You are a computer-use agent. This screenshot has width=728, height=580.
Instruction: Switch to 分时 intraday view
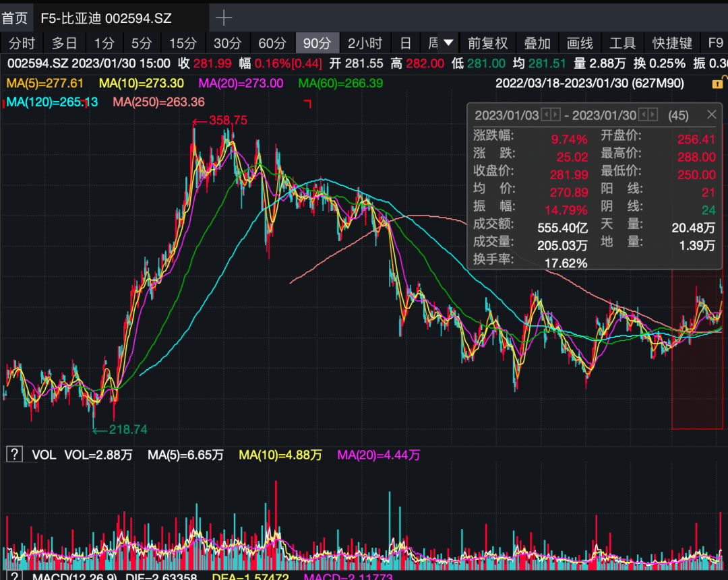point(22,43)
